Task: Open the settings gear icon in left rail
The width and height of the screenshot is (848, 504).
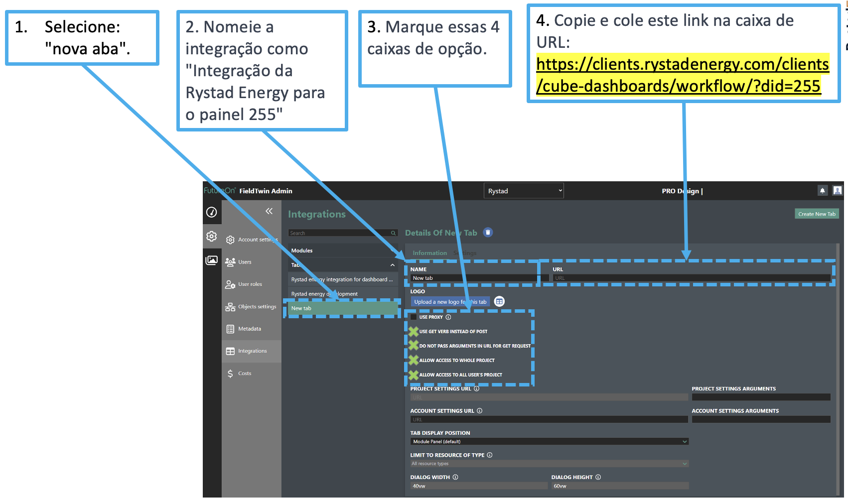Action: (212, 236)
